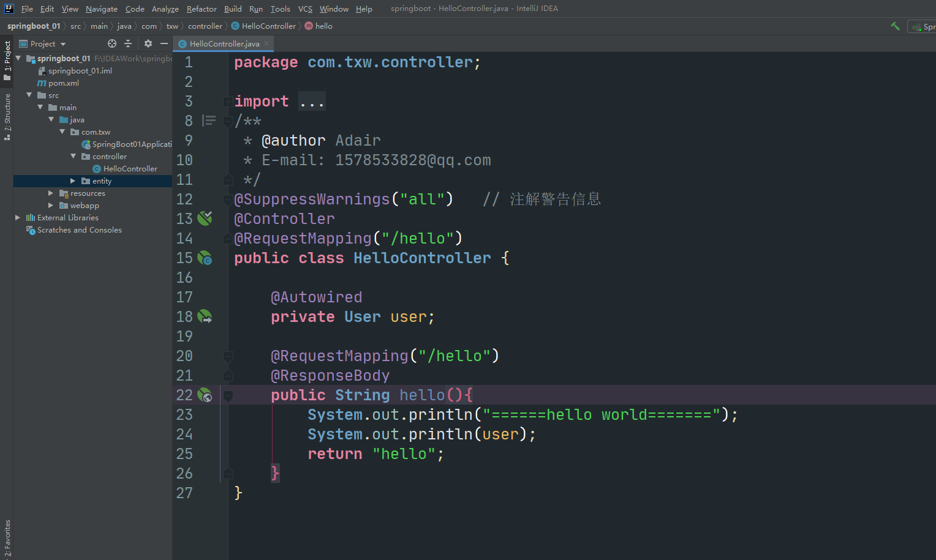Click the locate current file crosshair icon
This screenshot has width=936, height=560.
[x=112, y=43]
